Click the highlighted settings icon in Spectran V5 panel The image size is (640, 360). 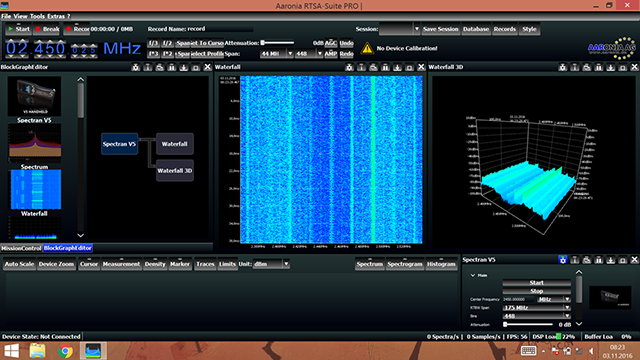point(563,260)
